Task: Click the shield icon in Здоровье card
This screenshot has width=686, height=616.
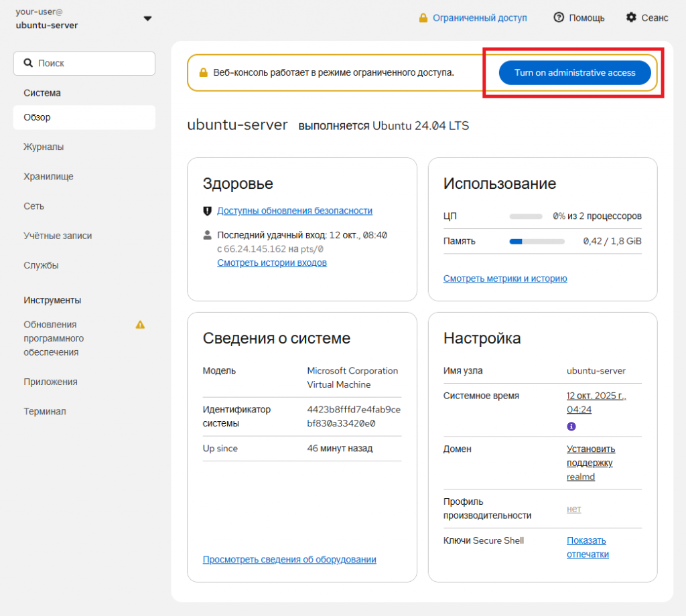Action: pos(207,211)
